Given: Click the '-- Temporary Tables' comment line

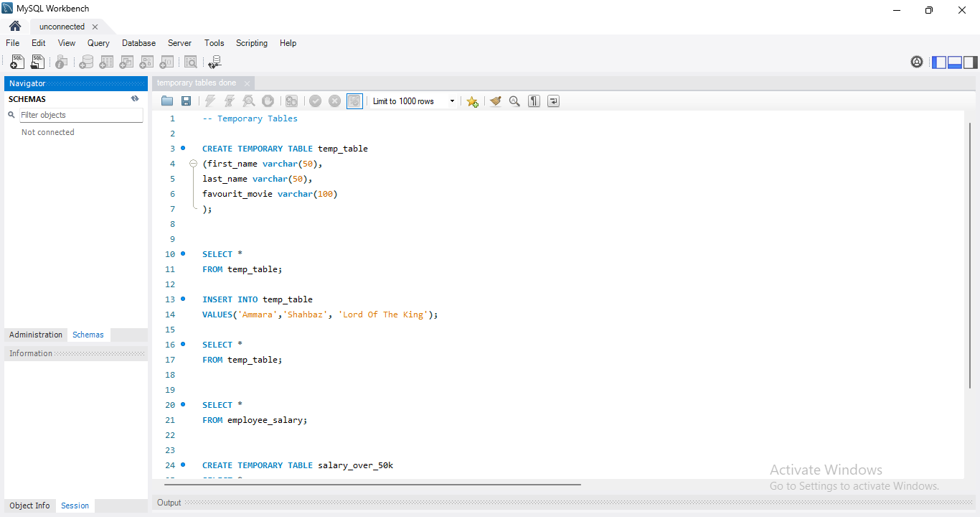Looking at the screenshot, I should [250, 118].
